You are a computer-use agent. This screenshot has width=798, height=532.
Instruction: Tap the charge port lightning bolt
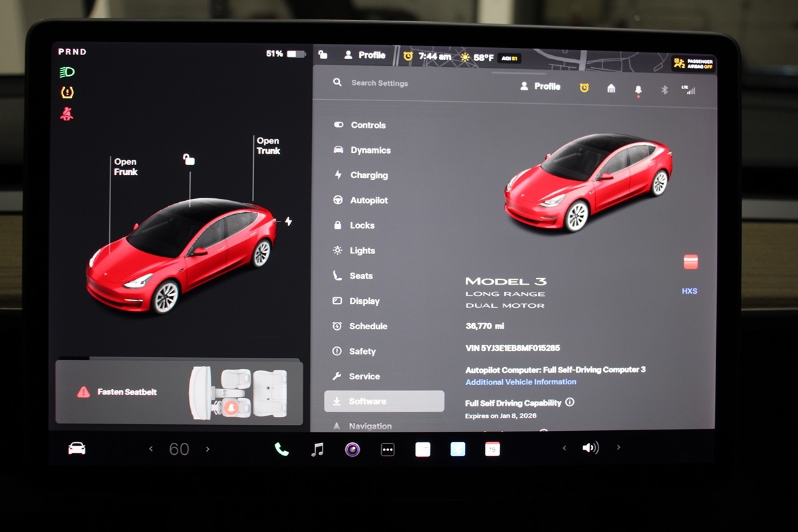pyautogui.click(x=289, y=221)
